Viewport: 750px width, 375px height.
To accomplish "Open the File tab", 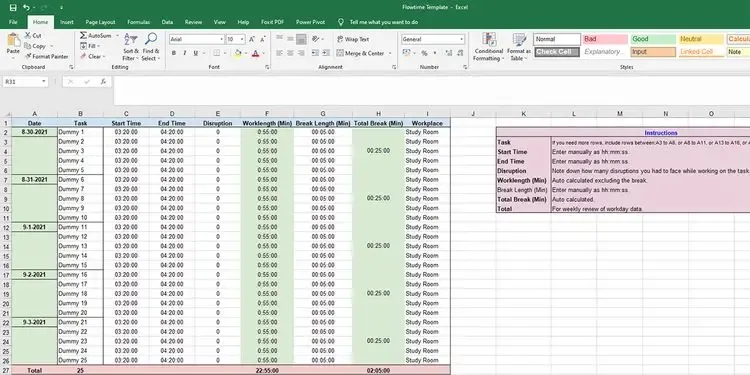I will point(13,22).
